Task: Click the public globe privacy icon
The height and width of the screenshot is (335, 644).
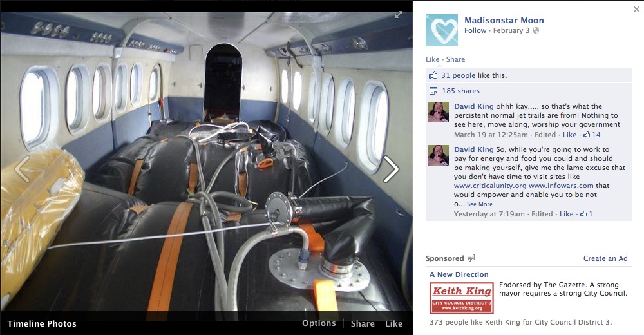Action: pyautogui.click(x=536, y=30)
